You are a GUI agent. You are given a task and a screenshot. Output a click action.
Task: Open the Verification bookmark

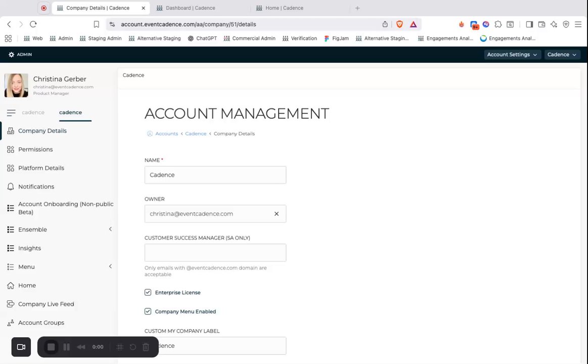300,38
